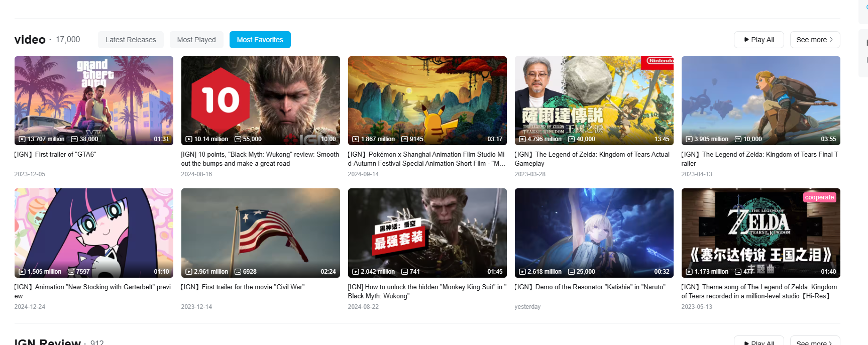The width and height of the screenshot is (868, 345).
Task: Click the date 2023-12-05
Action: 30,174
